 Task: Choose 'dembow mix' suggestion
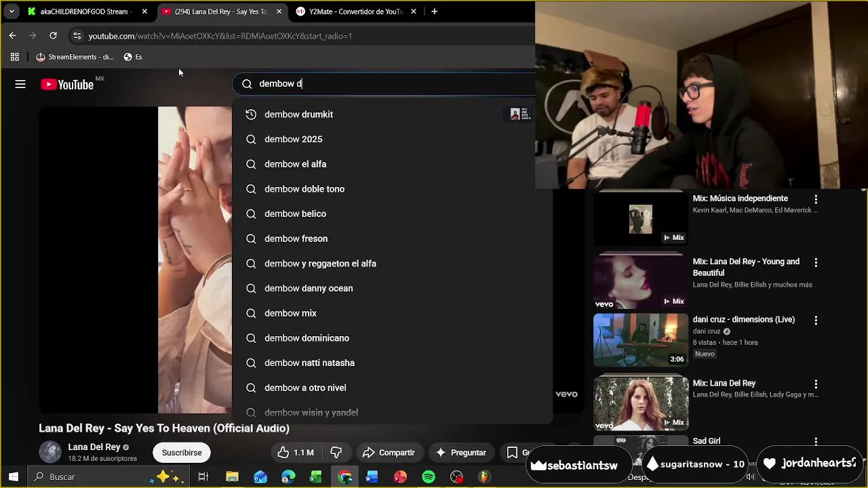(392, 313)
